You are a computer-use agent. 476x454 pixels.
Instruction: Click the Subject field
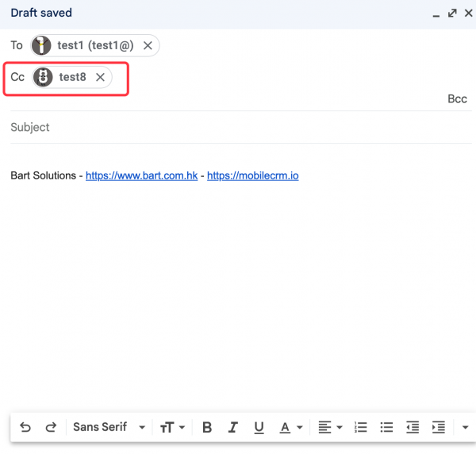241,127
